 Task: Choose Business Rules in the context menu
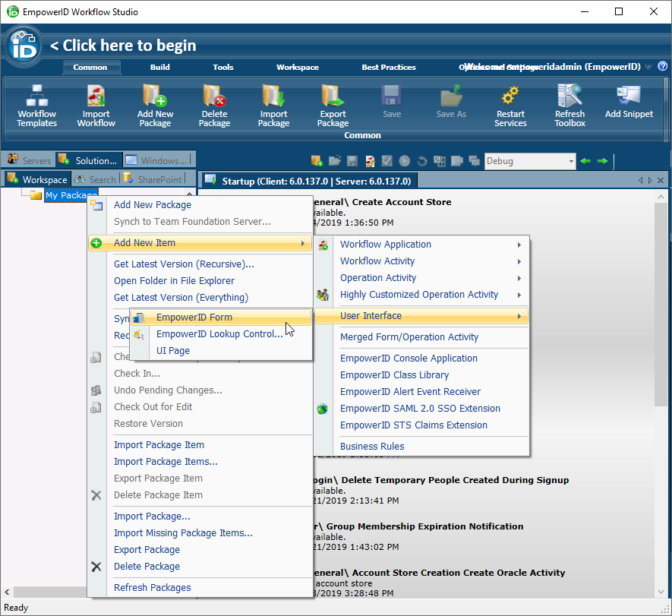(372, 447)
